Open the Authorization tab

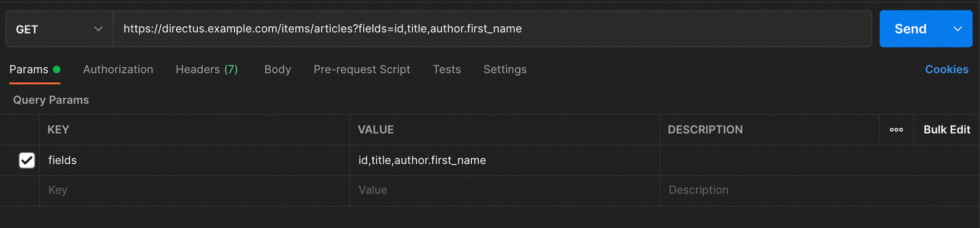point(118,70)
